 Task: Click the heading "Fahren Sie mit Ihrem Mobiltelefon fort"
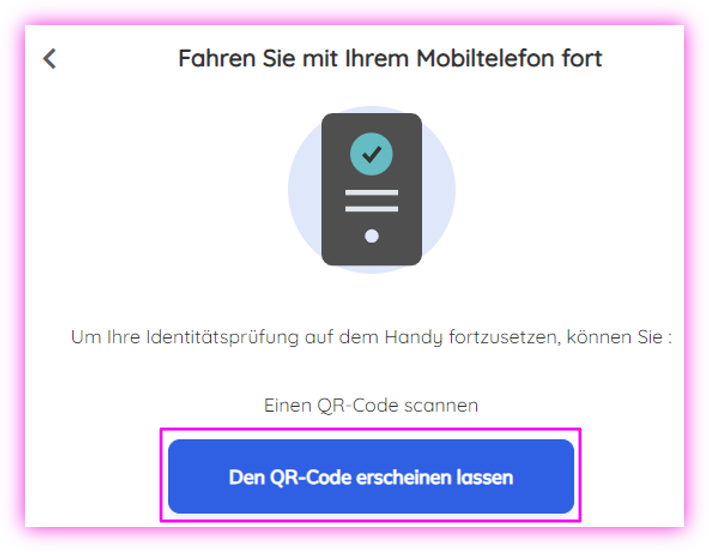coord(390,58)
